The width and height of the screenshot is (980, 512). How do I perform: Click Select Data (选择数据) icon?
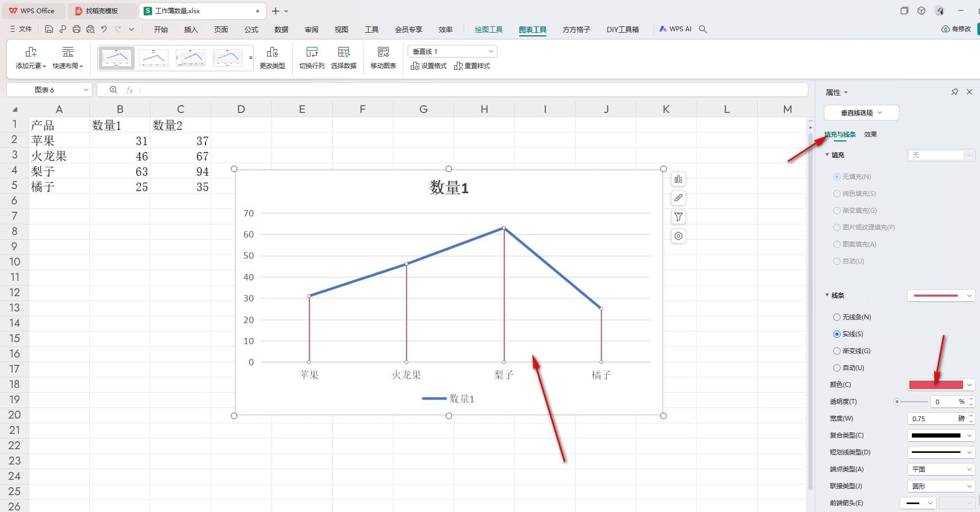(344, 58)
